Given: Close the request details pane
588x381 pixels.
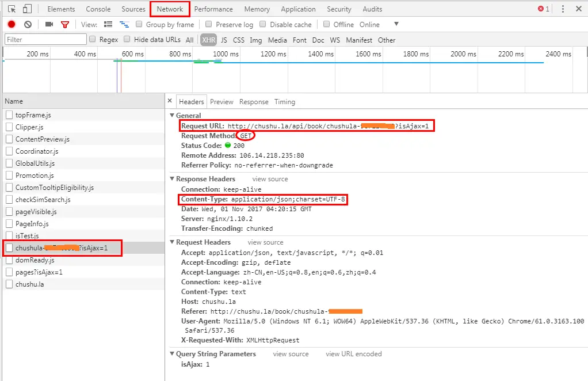Looking at the screenshot, I should click(x=170, y=101).
